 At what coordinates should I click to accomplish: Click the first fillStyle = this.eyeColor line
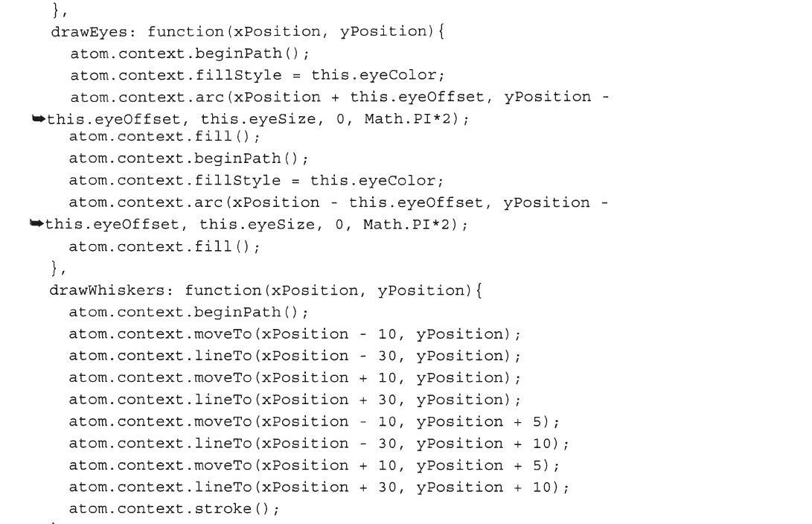[258, 76]
